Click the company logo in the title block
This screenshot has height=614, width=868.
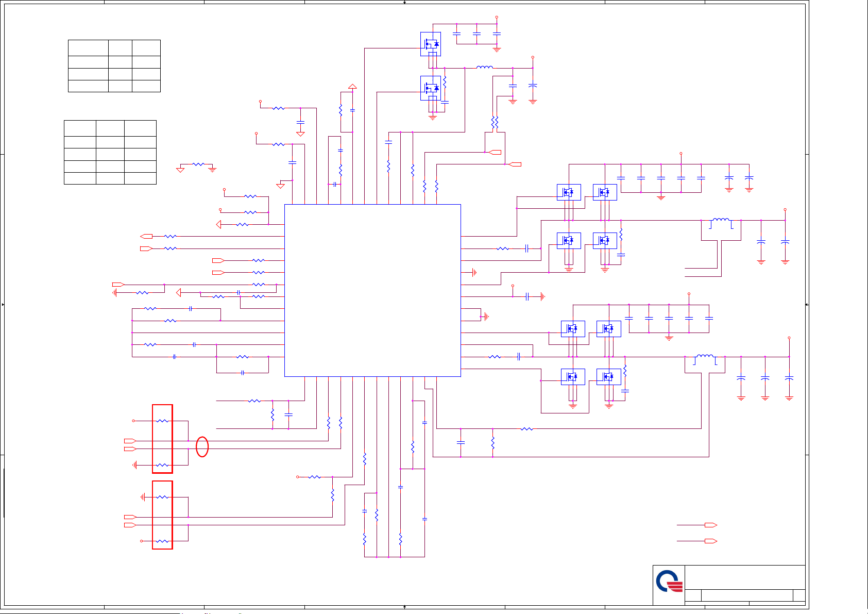click(x=669, y=582)
